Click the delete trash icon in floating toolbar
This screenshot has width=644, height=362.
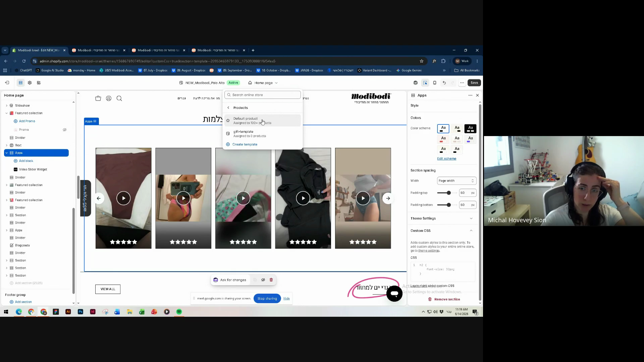tap(271, 280)
